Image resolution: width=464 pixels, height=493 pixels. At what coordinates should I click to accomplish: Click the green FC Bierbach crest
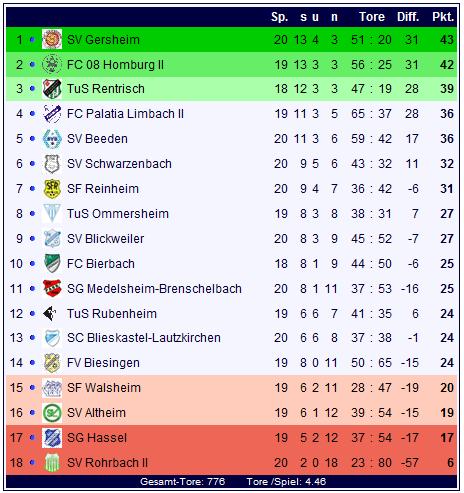pyautogui.click(x=52, y=263)
